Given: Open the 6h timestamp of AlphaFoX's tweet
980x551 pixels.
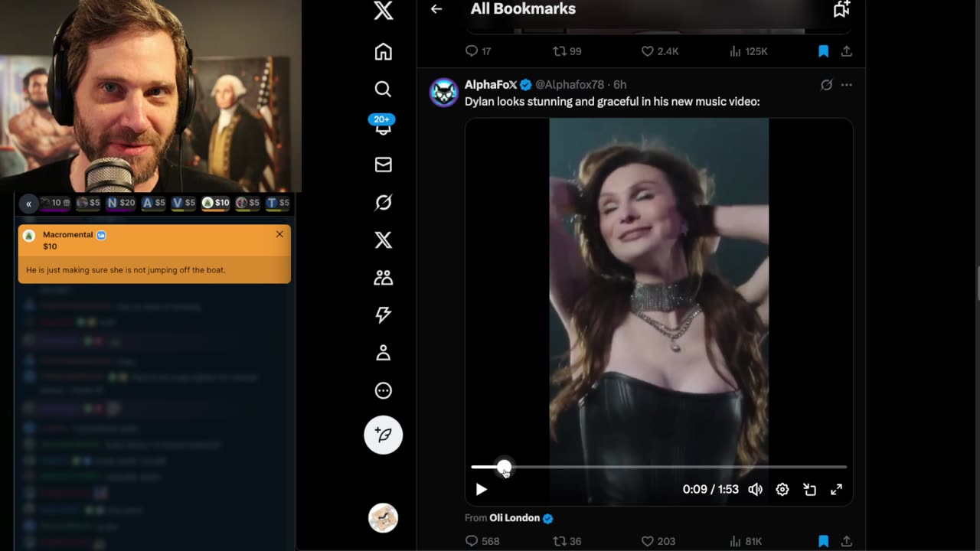Looking at the screenshot, I should pyautogui.click(x=620, y=85).
